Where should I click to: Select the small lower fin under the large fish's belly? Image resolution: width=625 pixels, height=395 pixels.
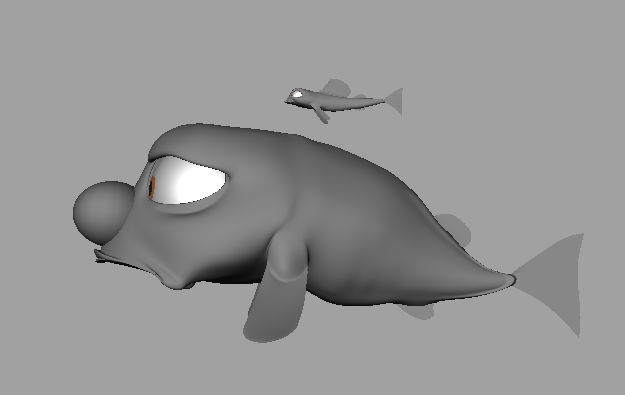point(417,311)
